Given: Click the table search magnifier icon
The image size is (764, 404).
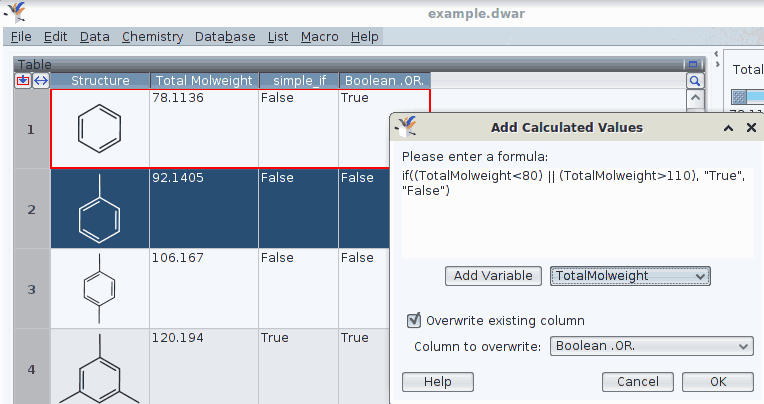Looking at the screenshot, I should point(695,80).
